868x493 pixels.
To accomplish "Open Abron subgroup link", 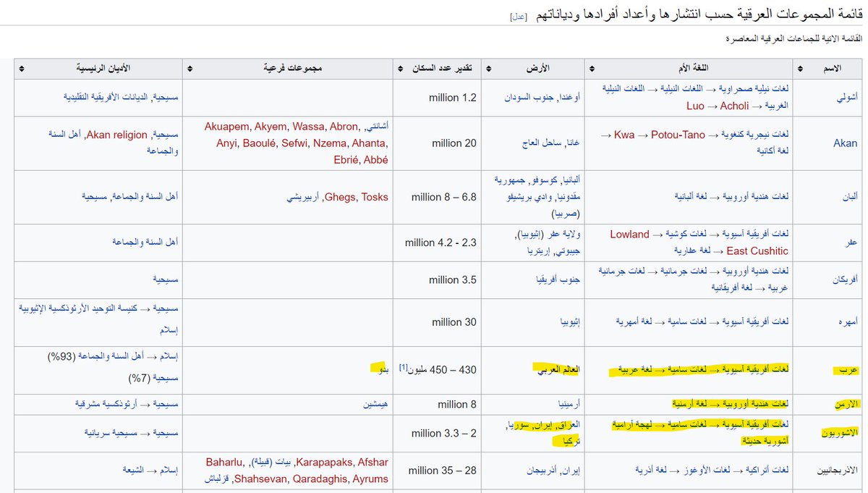I will coord(344,127).
